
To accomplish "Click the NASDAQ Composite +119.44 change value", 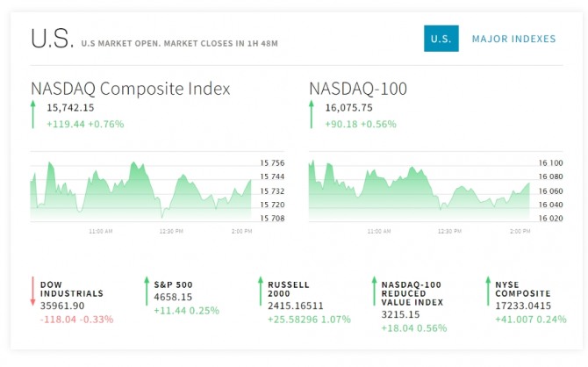I will [x=68, y=124].
